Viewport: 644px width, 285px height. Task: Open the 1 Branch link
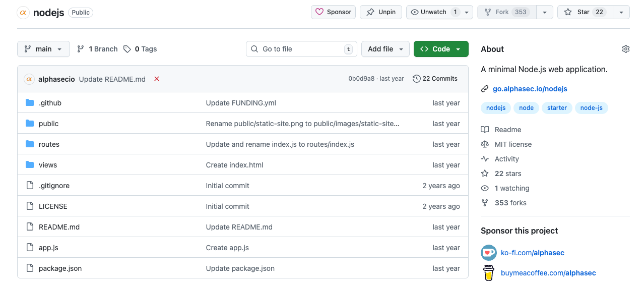coord(97,49)
